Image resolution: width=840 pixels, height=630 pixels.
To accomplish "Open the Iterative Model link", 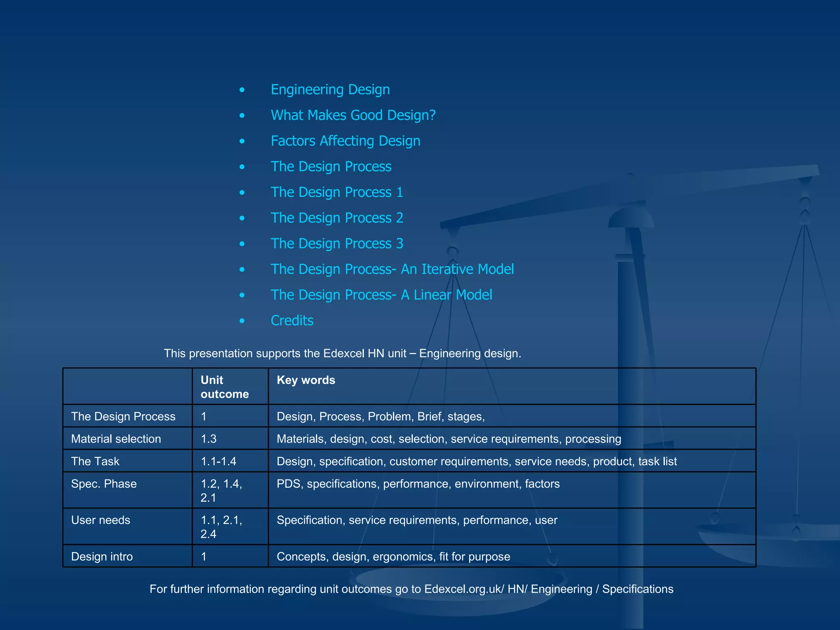I will click(392, 269).
